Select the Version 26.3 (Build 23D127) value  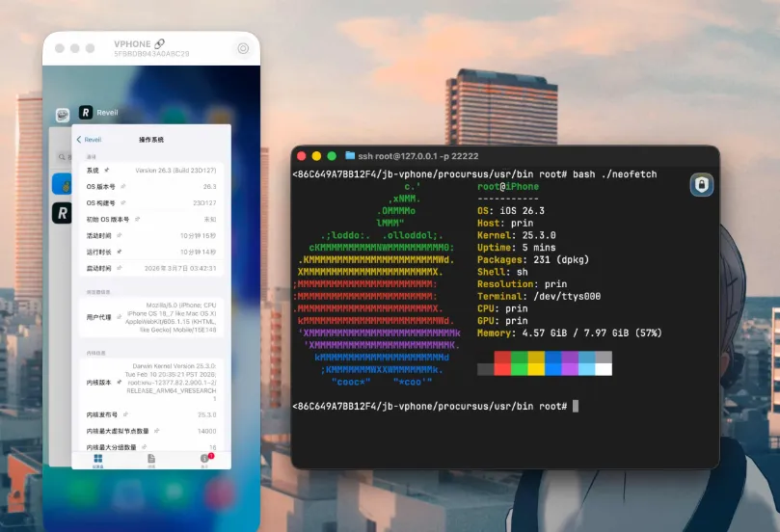175,170
